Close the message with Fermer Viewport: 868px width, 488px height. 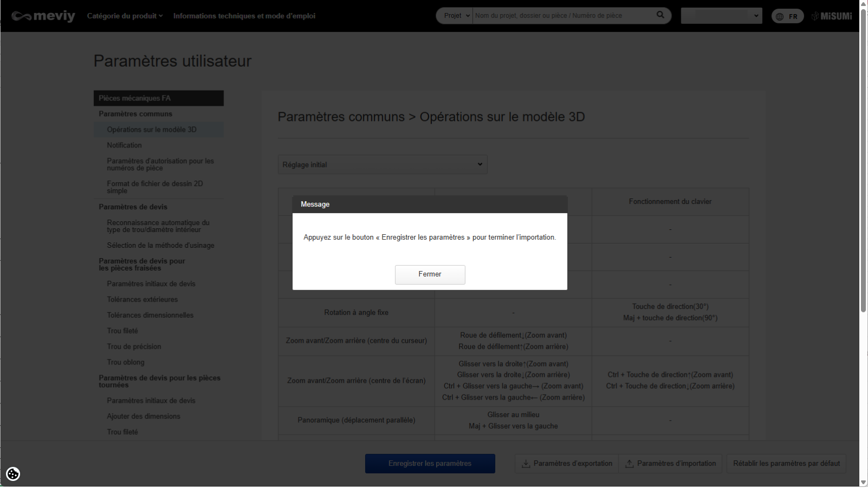tap(430, 274)
